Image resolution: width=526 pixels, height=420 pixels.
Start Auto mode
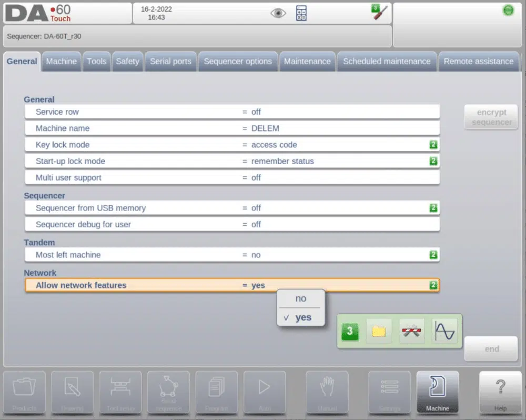point(265,392)
